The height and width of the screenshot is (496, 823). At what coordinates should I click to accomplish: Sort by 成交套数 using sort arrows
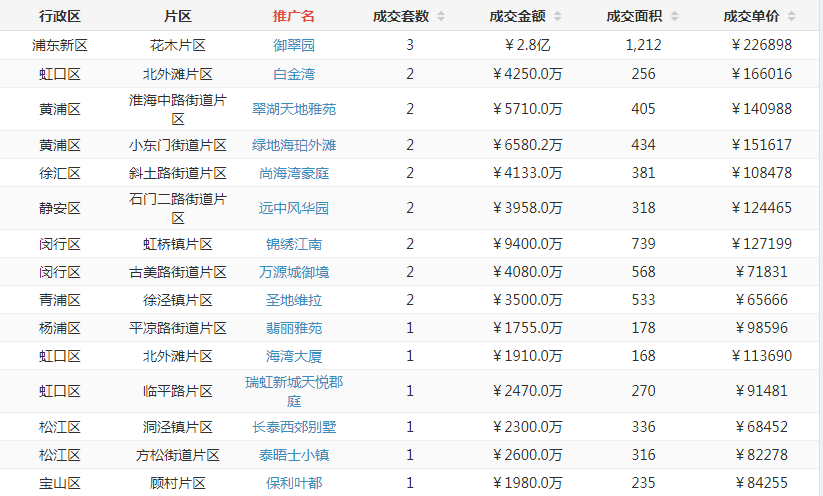click(x=441, y=16)
